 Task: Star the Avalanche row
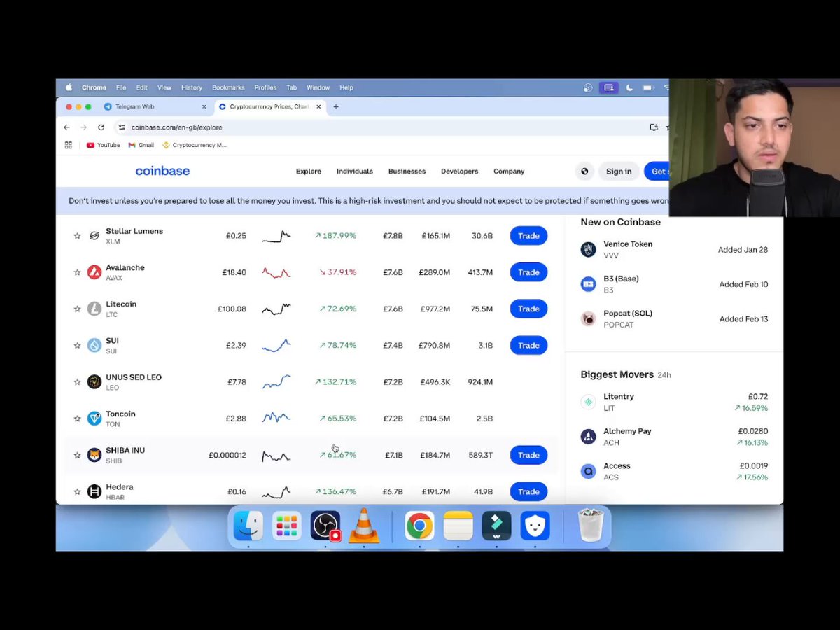(x=77, y=272)
